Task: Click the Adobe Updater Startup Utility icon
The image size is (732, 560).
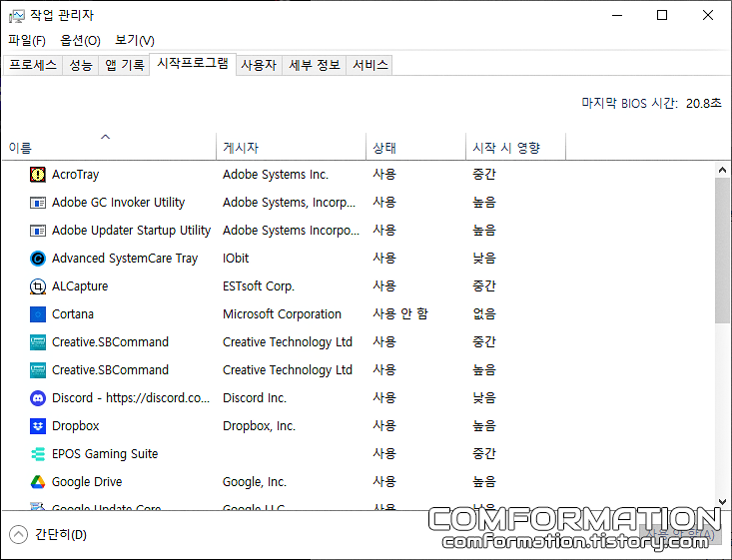Action: click(38, 231)
